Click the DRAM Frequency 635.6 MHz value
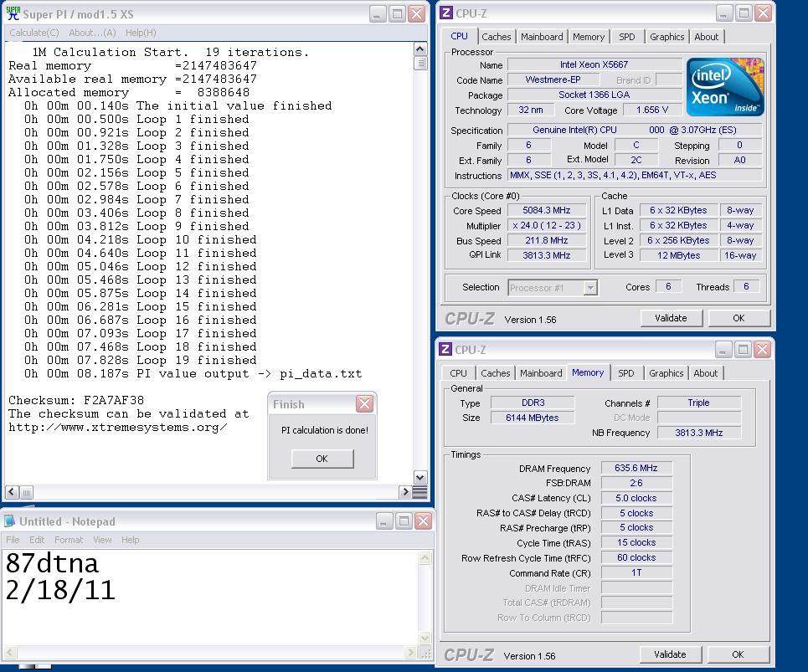 point(636,468)
